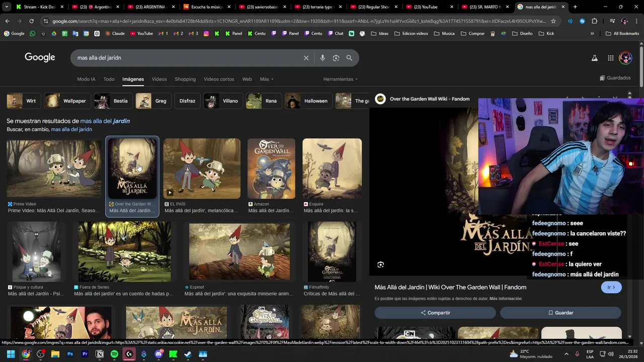Open the tab search dropdown arrow
The width and height of the screenshot is (644, 362).
point(7,7)
